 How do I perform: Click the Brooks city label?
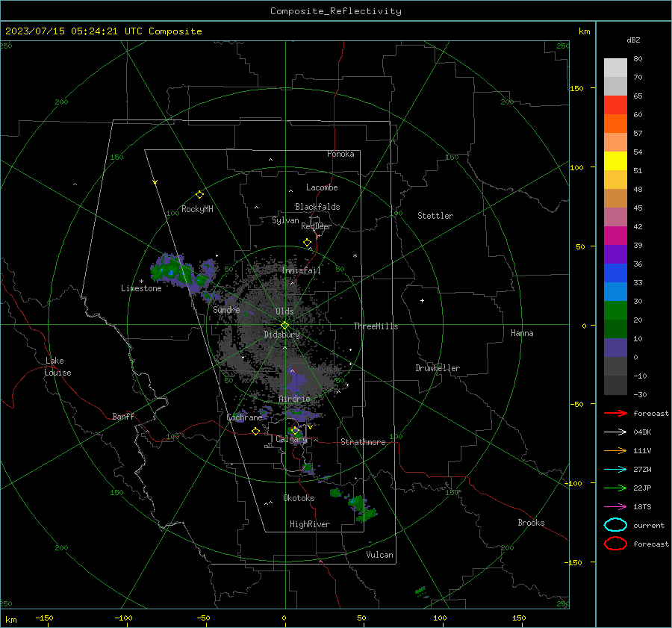tap(531, 523)
